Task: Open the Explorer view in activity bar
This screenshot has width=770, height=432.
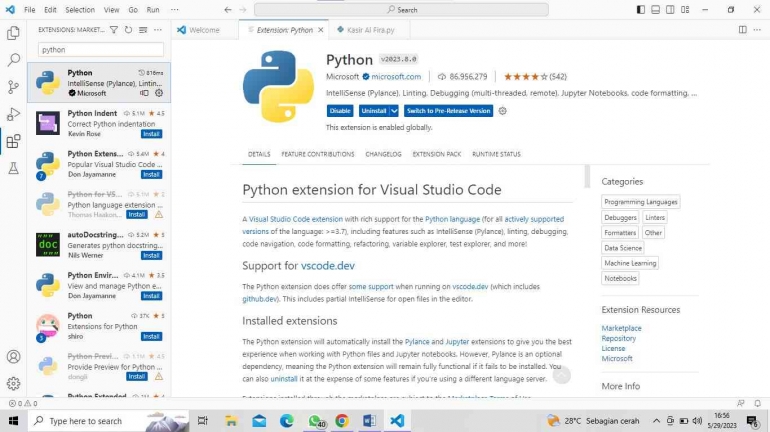Action: pyautogui.click(x=13, y=33)
